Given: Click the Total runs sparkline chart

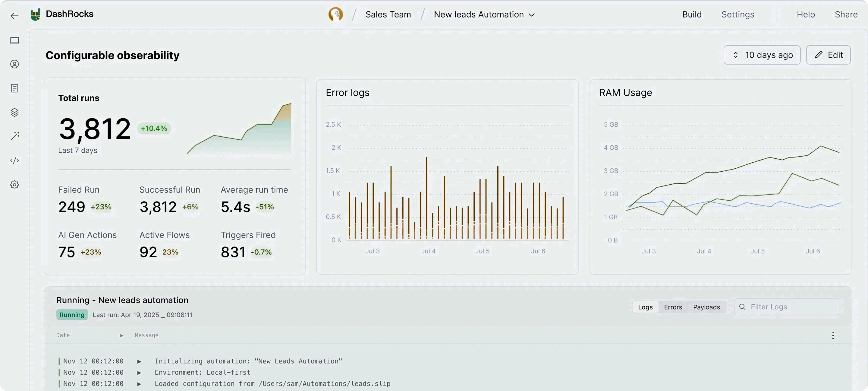Looking at the screenshot, I should (239, 129).
